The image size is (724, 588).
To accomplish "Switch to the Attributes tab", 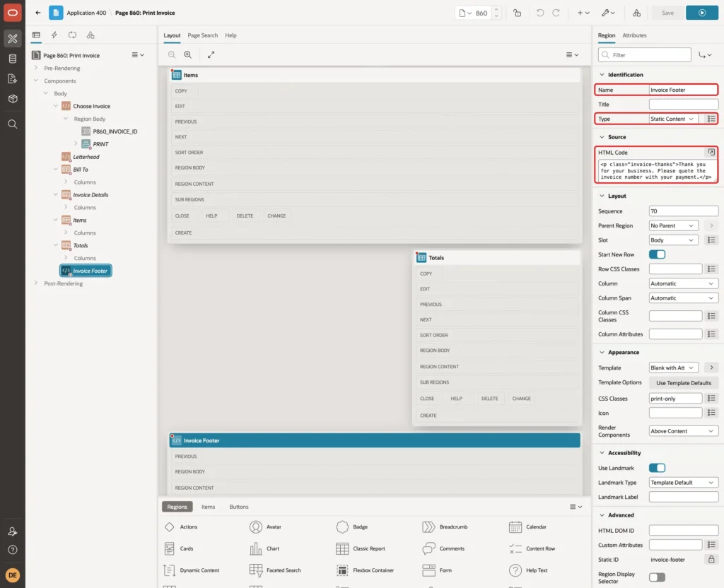I will pyautogui.click(x=634, y=35).
